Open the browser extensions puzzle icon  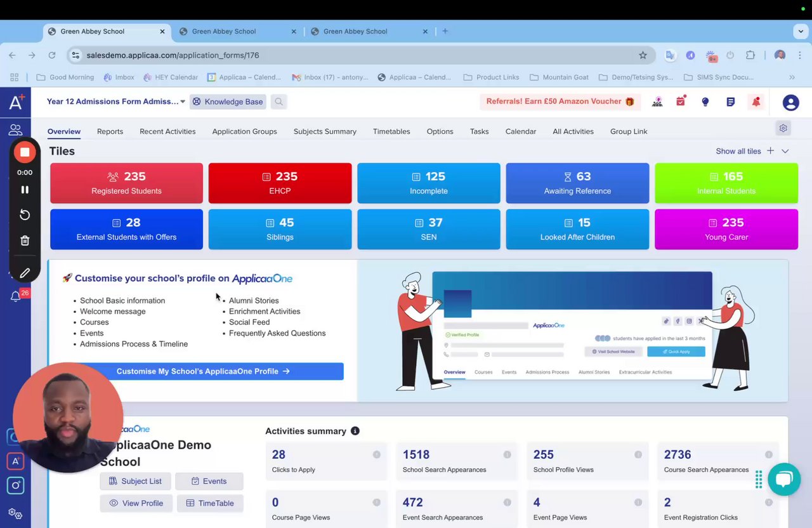pos(750,55)
